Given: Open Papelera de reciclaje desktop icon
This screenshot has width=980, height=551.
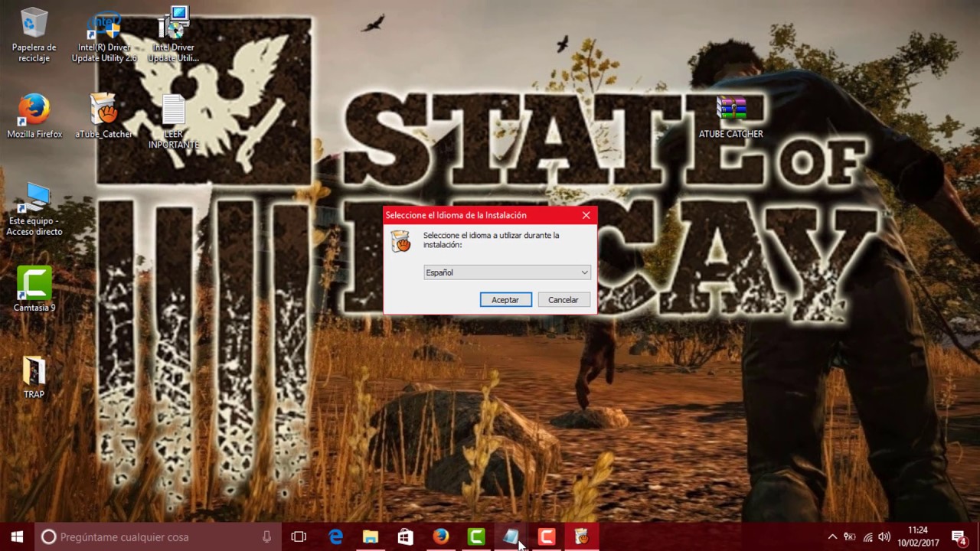Looking at the screenshot, I should click(x=34, y=35).
